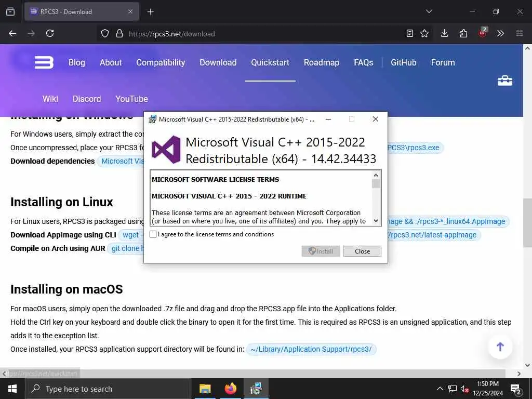Show more tools overflow chevron icon

[500, 33]
